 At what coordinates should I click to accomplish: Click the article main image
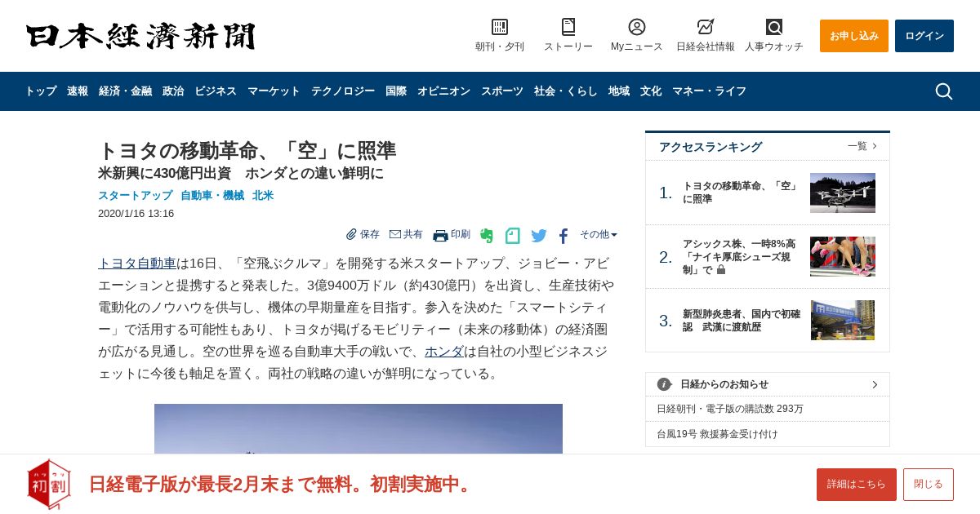coord(359,428)
